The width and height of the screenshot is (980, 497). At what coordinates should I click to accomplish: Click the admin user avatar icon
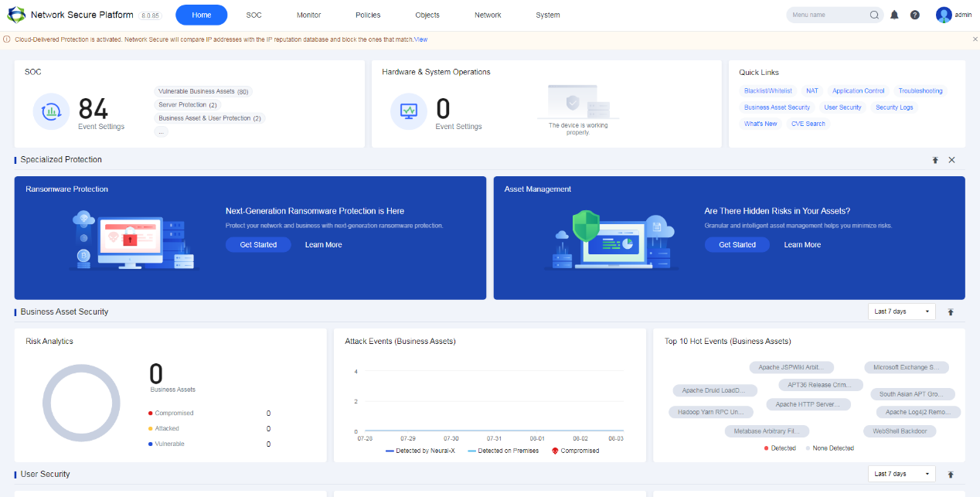(944, 15)
